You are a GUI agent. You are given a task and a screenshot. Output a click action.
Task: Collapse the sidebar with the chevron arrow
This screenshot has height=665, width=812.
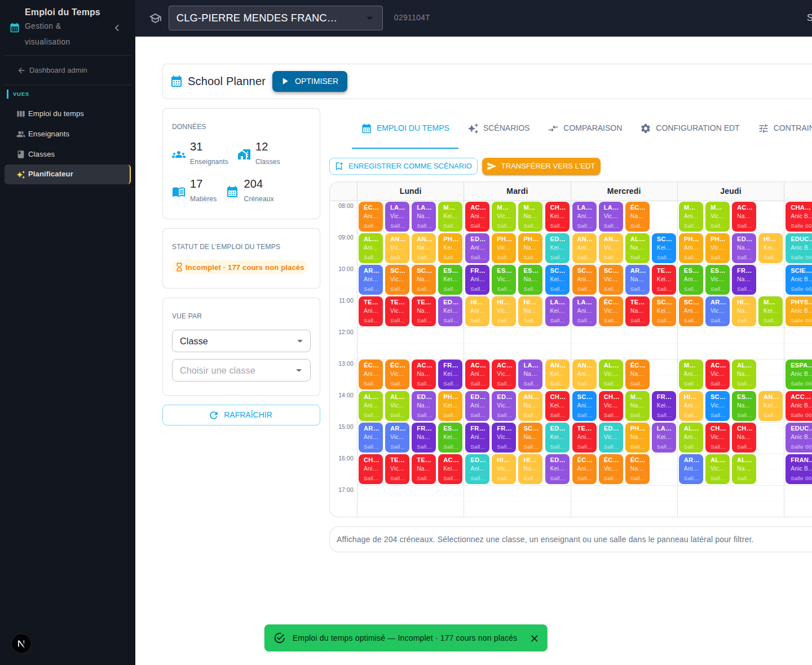117,28
